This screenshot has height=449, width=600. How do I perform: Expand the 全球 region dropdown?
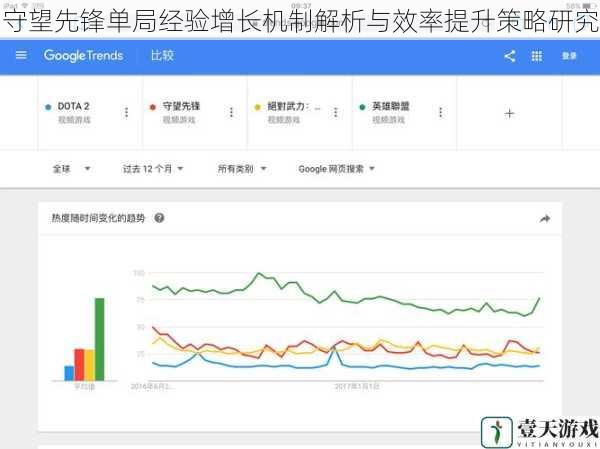[x=72, y=169]
